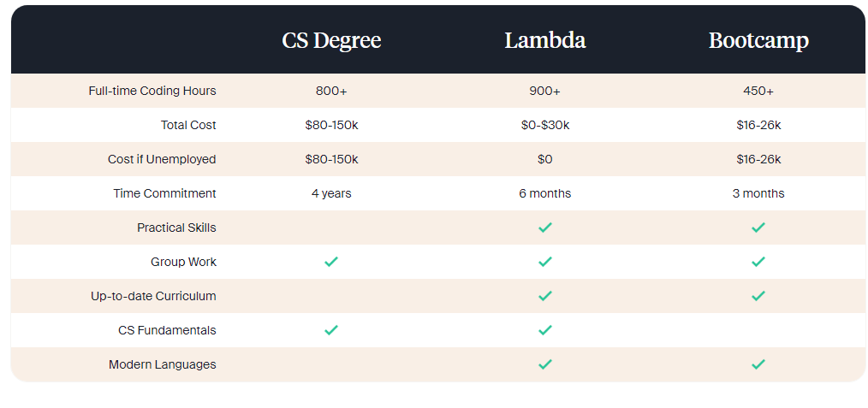
Task: Click the Lambda Modern Languages checkmark
Action: coord(544,364)
